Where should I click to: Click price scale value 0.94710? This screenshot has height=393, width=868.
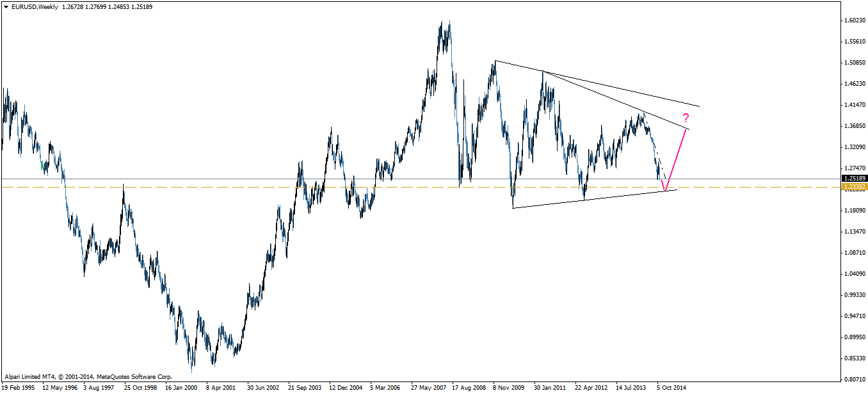pyautogui.click(x=856, y=316)
